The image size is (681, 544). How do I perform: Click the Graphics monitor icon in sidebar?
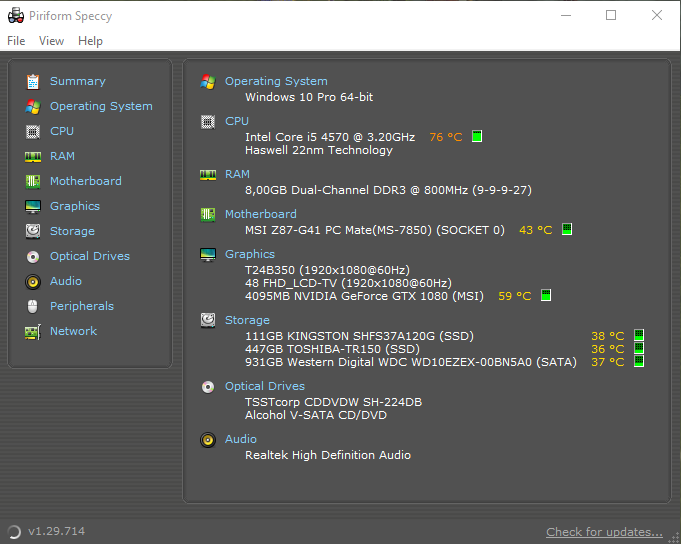pos(33,207)
